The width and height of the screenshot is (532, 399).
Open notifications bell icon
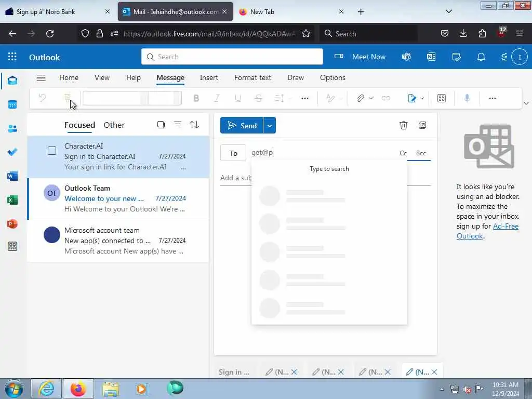point(481,57)
